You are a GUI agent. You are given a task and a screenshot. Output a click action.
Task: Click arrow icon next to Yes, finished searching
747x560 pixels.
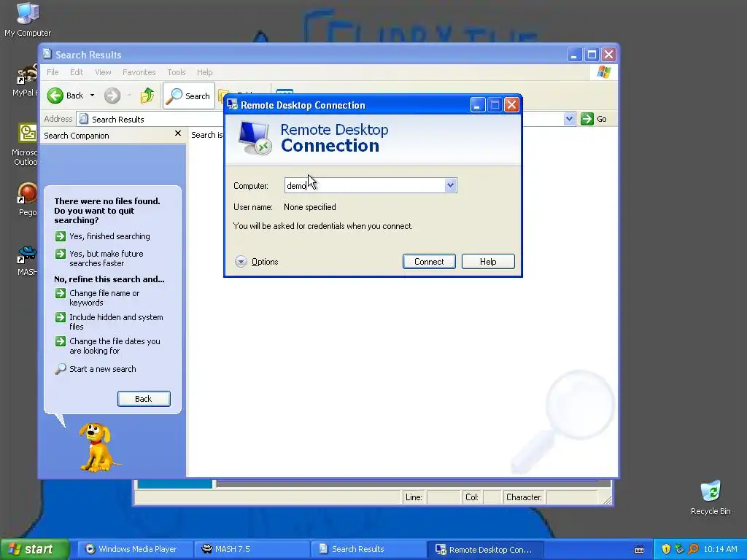point(60,236)
